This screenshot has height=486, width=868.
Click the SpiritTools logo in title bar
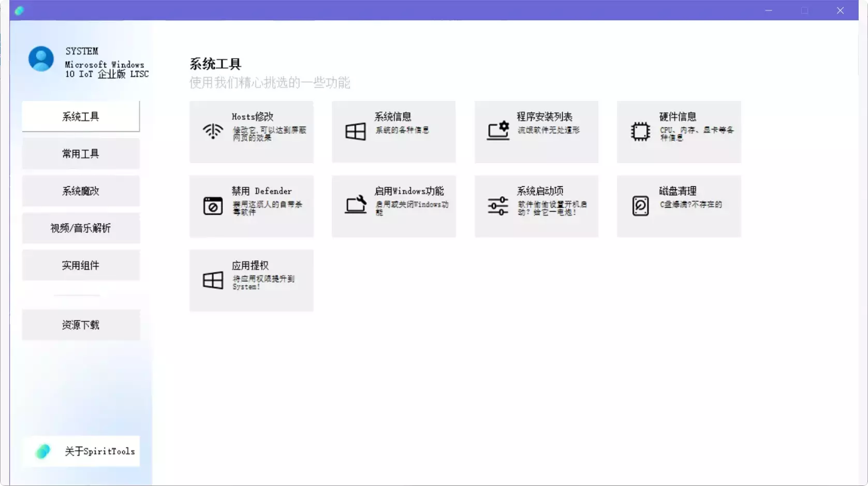(x=19, y=10)
